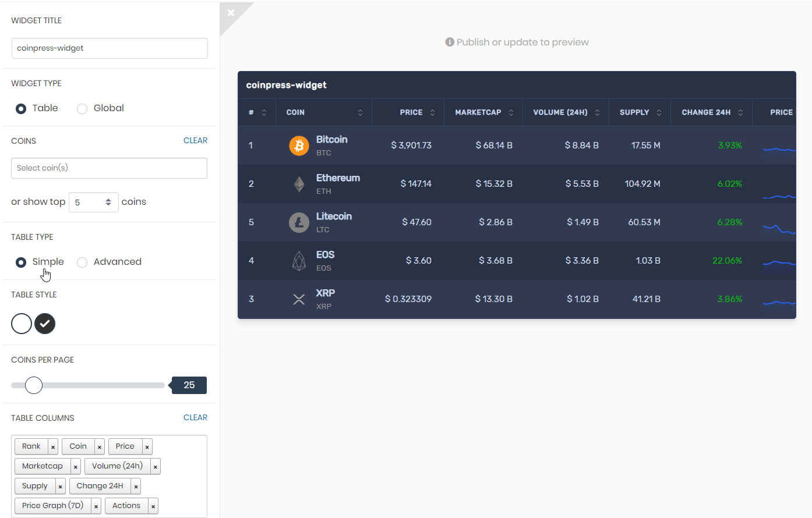Select the Global widget type
The image size is (812, 518).
point(82,109)
